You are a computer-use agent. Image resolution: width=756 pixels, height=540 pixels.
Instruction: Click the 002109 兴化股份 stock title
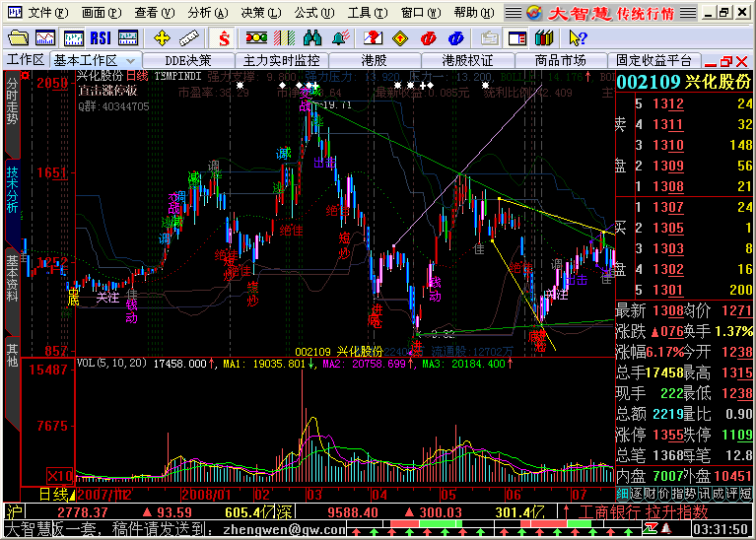683,82
